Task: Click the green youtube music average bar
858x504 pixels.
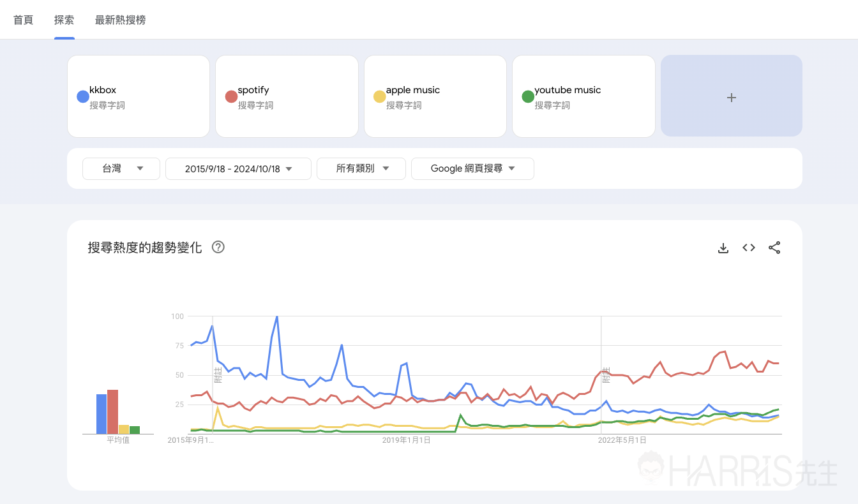Action: 135,430
